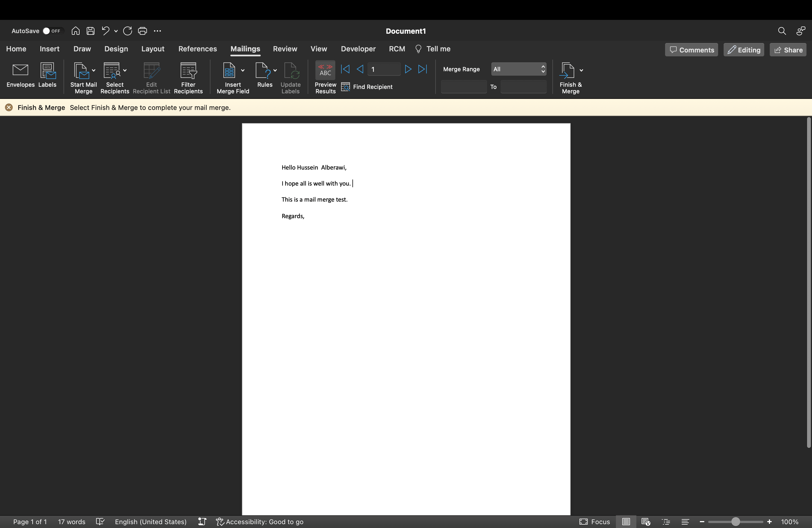Screen dimensions: 812x528
Task: Click the zoom slider handle
Action: pyautogui.click(x=735, y=522)
